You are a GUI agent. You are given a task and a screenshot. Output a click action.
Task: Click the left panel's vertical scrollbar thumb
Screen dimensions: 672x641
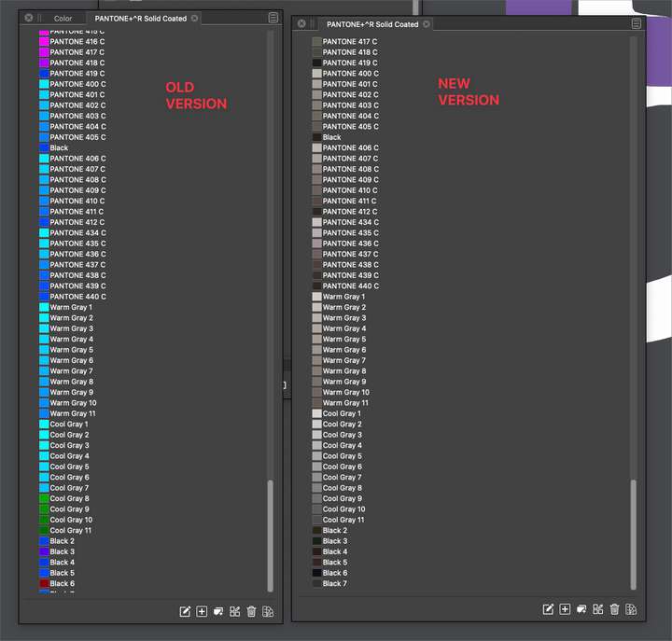[270, 536]
